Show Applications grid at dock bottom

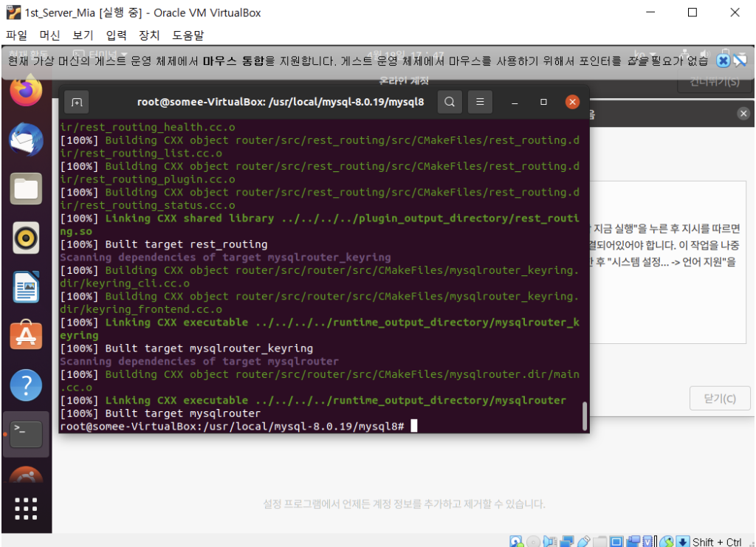(x=26, y=509)
